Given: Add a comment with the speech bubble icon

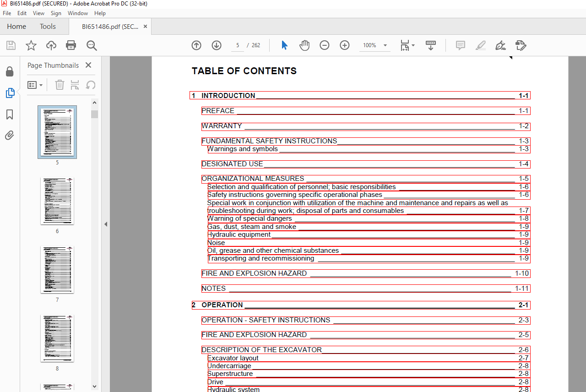Looking at the screenshot, I should tap(461, 45).
